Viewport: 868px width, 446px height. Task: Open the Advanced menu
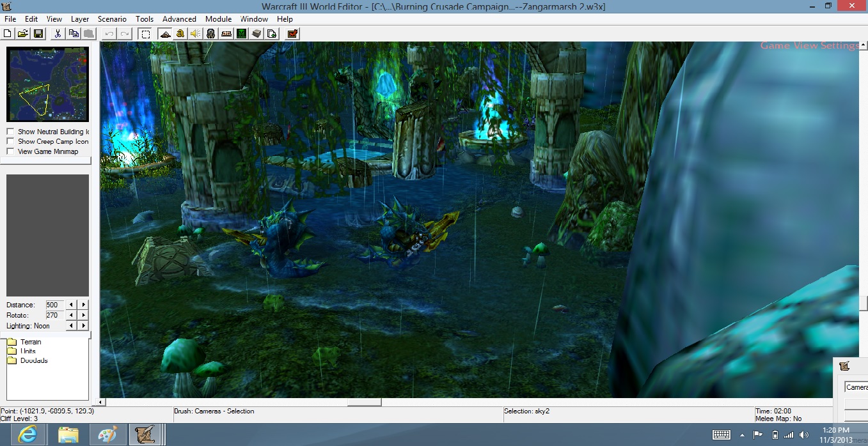(179, 19)
